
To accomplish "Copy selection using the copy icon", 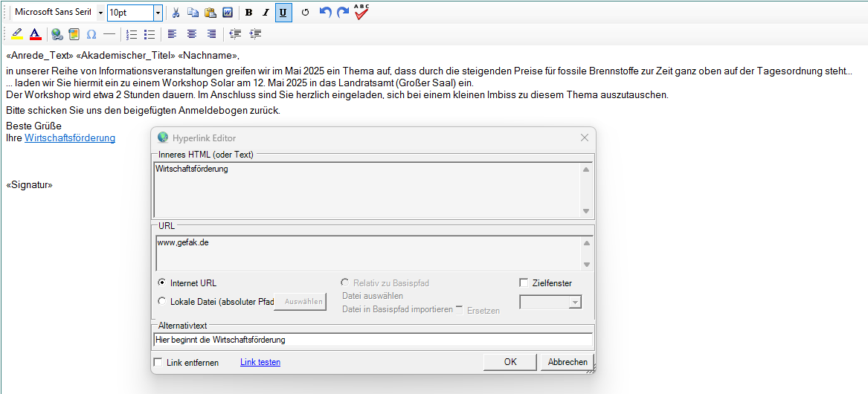I will 193,12.
